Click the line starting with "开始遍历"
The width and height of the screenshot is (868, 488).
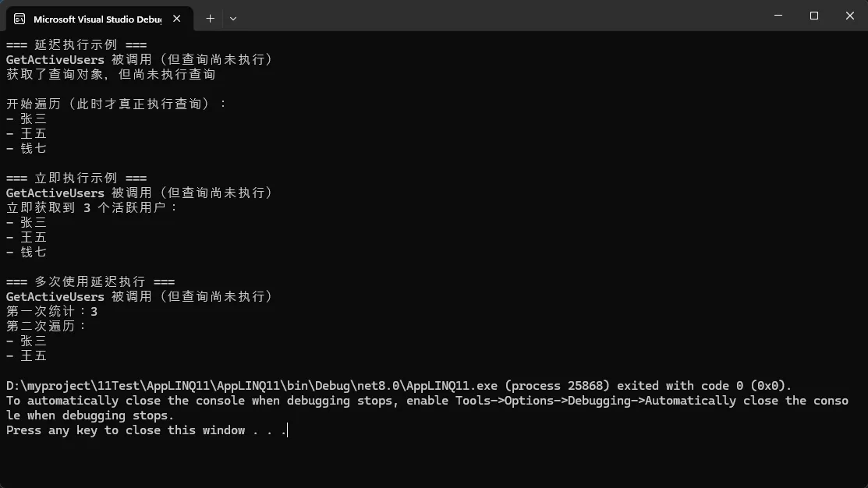coord(117,104)
